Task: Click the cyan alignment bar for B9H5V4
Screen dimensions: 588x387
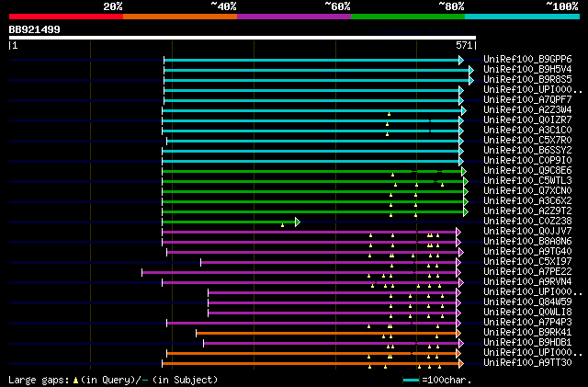Action: point(316,70)
